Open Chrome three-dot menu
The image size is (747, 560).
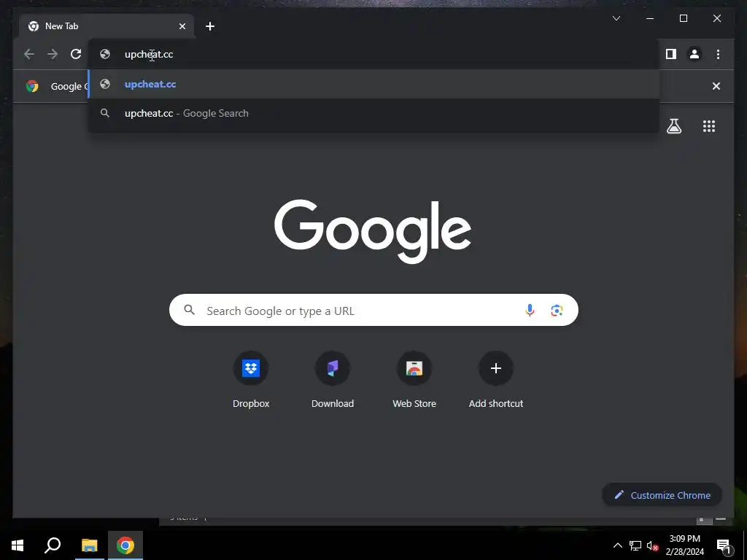tap(718, 54)
